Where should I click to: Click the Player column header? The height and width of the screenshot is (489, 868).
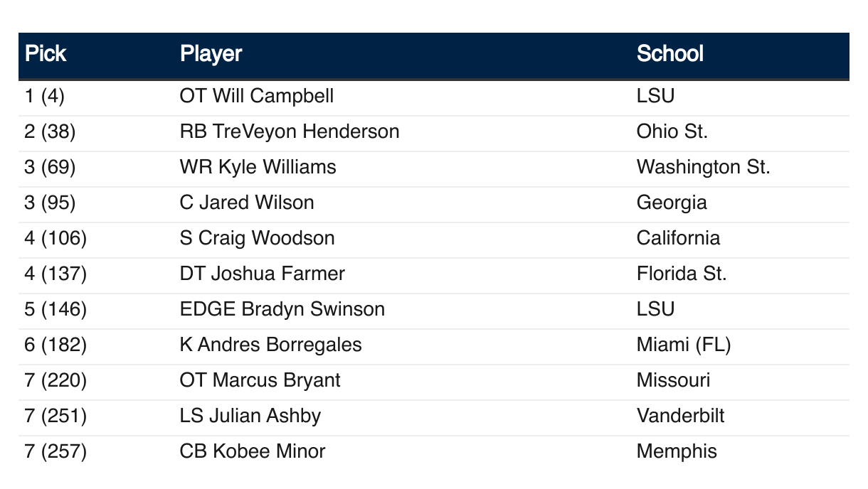(211, 54)
